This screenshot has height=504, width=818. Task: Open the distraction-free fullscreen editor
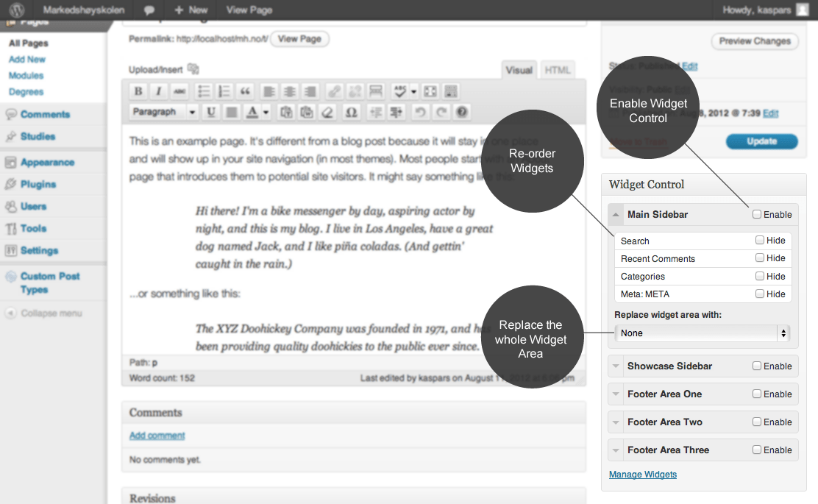429,90
